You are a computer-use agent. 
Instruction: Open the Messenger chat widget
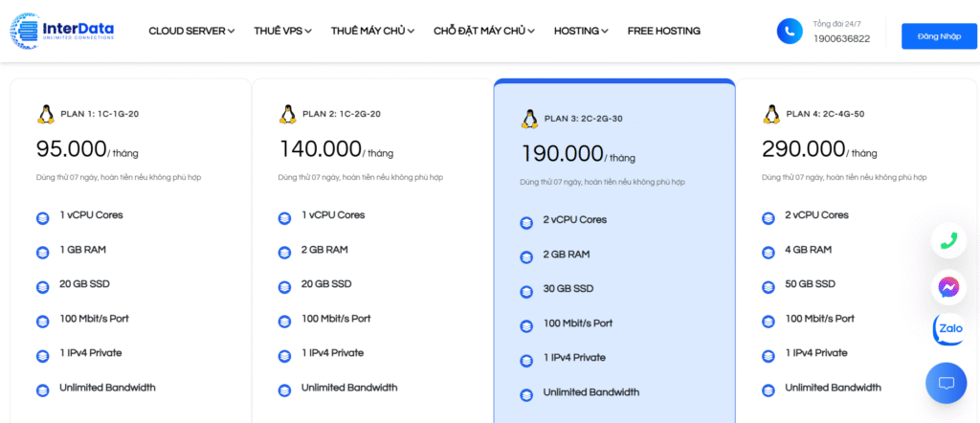click(948, 286)
